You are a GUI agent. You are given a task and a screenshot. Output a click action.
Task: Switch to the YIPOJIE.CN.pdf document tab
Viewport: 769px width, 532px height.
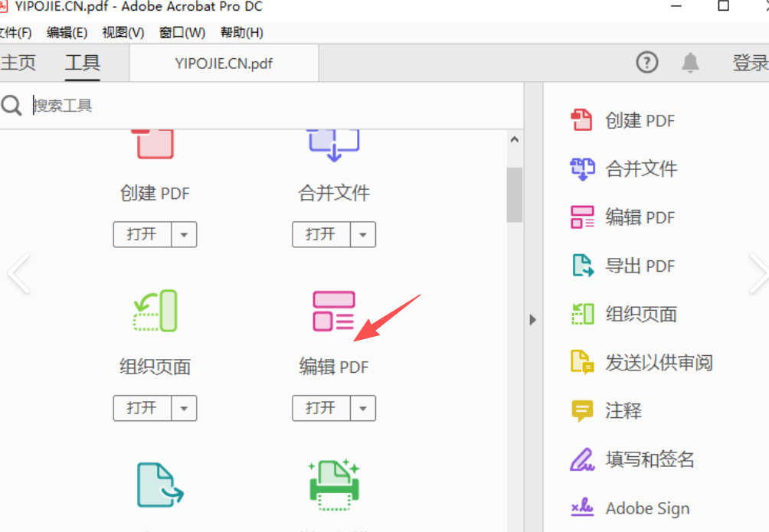224,64
